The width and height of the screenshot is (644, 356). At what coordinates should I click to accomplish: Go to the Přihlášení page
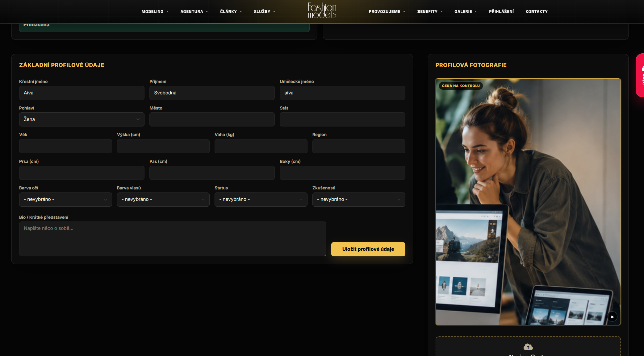click(x=501, y=12)
